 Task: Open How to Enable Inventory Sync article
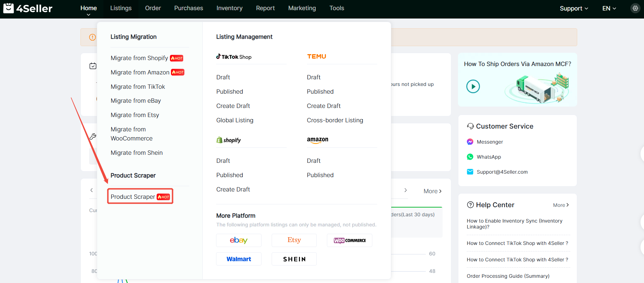515,224
